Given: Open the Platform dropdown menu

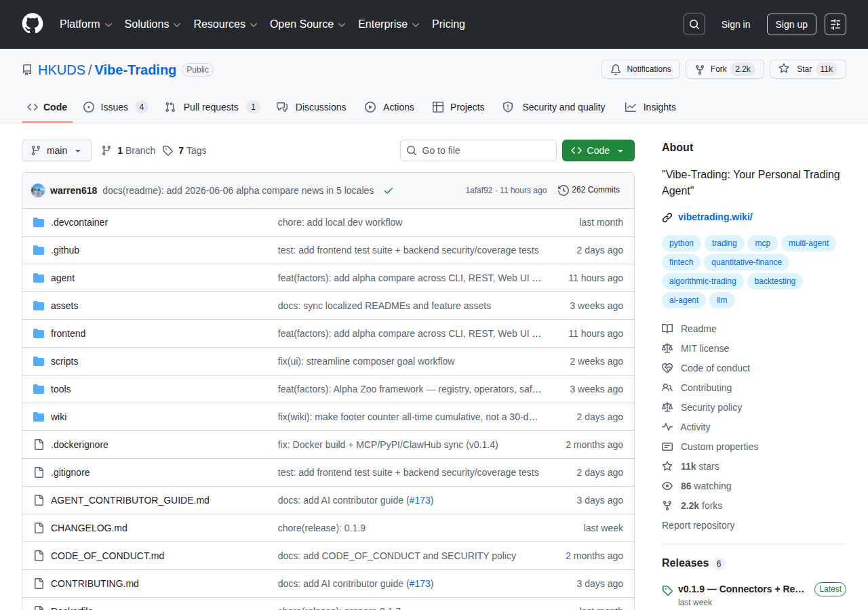Looking at the screenshot, I should [x=86, y=24].
